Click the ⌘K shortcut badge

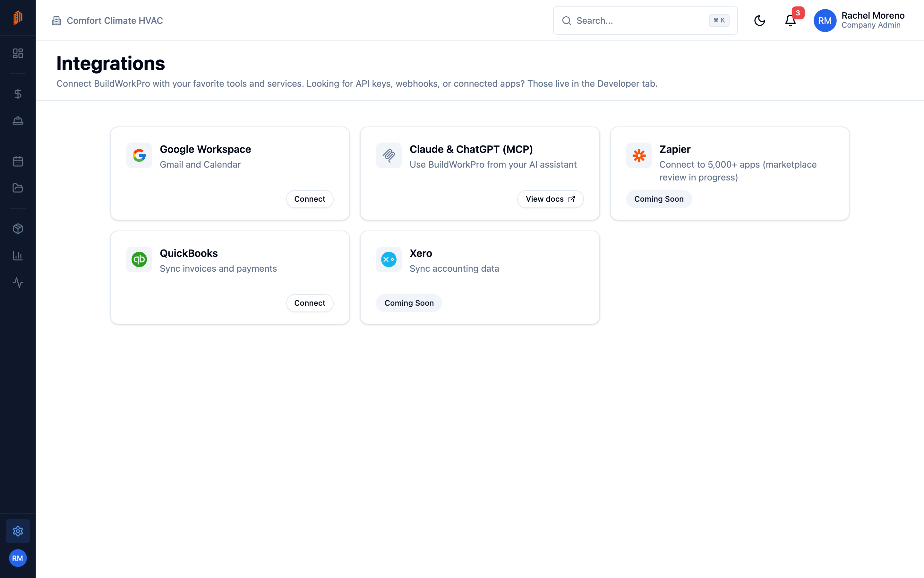tap(719, 21)
